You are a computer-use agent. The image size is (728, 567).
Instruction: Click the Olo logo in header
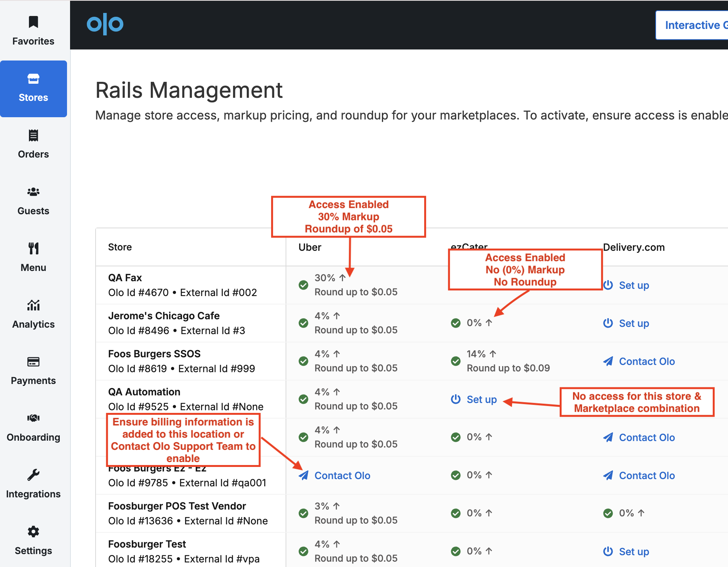pyautogui.click(x=105, y=24)
